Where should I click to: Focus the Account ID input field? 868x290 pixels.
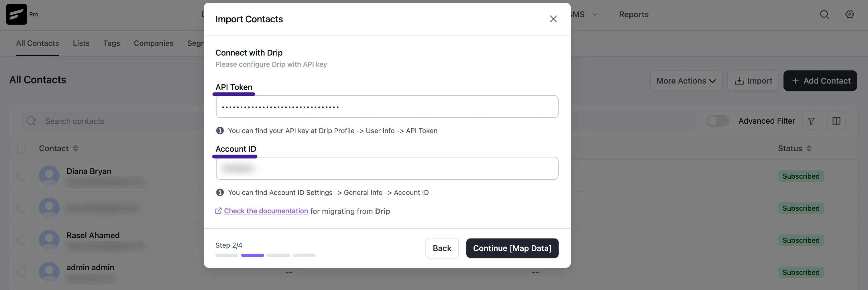[x=387, y=168]
